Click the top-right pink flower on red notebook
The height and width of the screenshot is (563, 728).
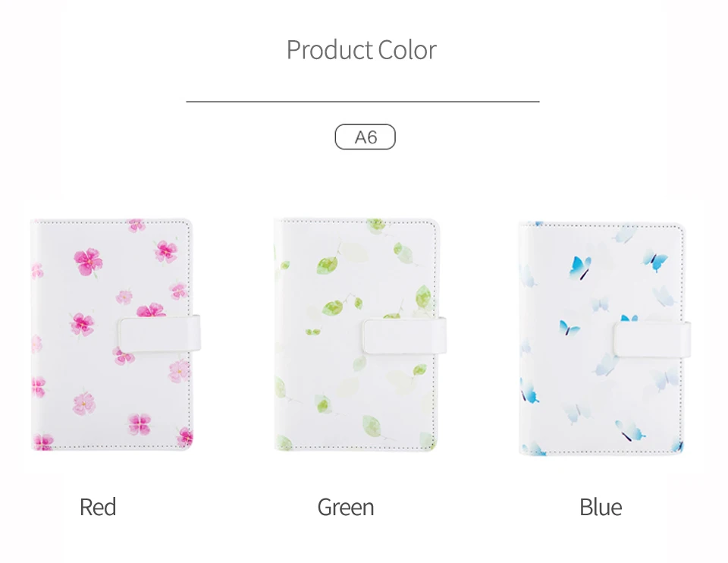[x=166, y=251]
